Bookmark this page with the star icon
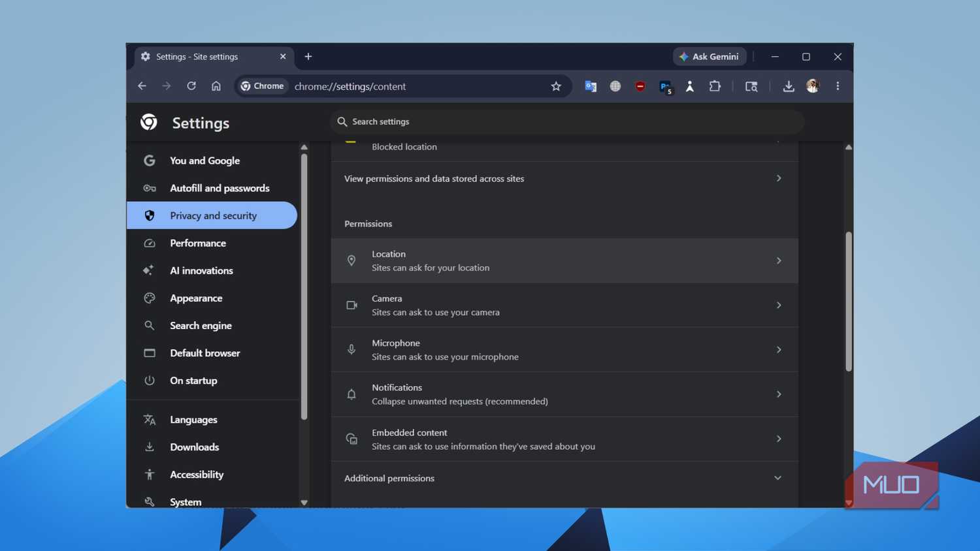The image size is (980, 551). (556, 86)
